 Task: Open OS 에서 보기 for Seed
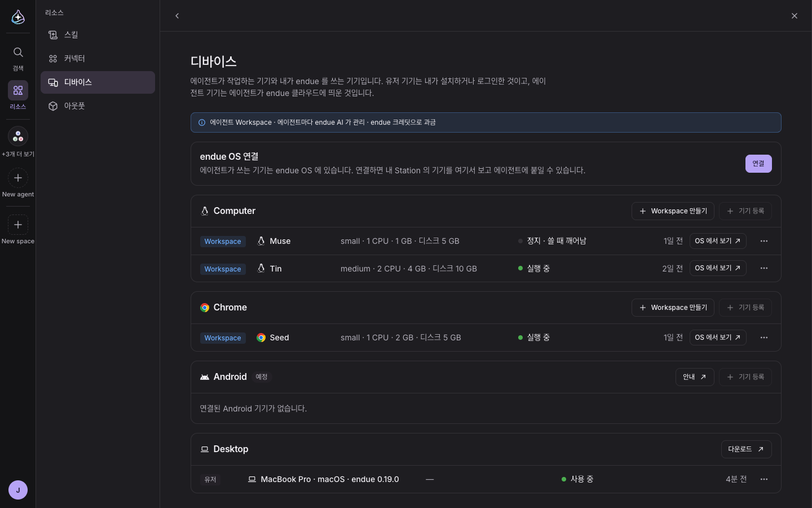pos(718,338)
